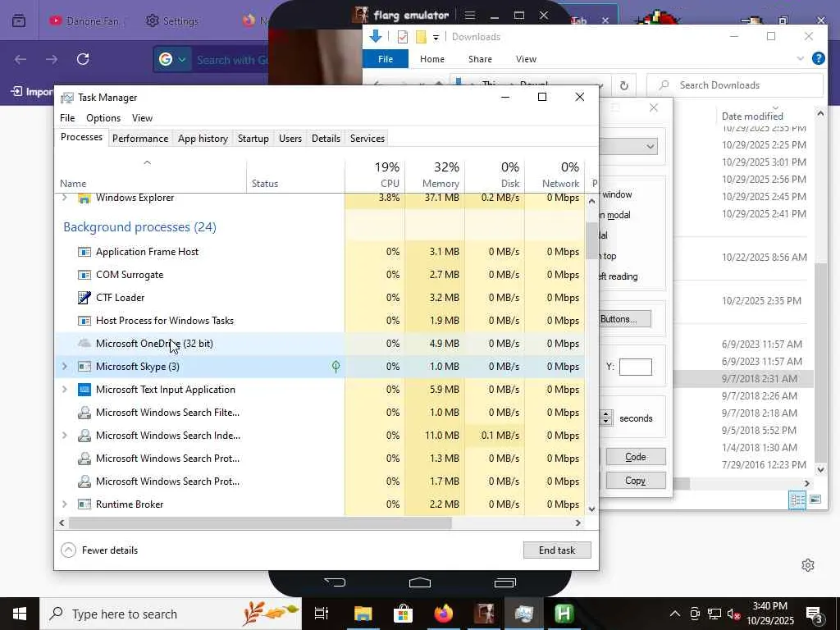Click the browser reload button
840x630 pixels.
tap(83, 59)
